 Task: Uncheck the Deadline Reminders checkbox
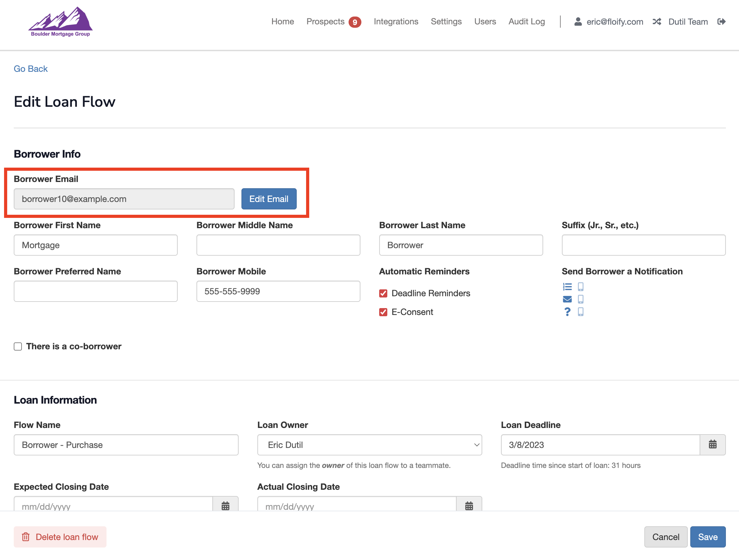point(383,293)
